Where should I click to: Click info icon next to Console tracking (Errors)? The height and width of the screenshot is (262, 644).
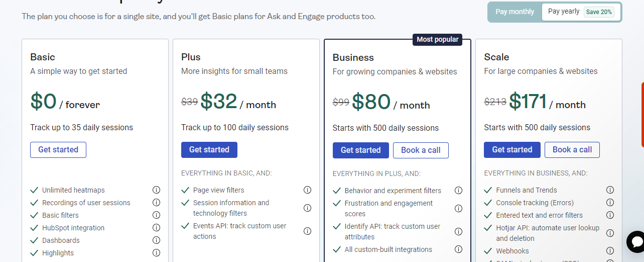610,203
